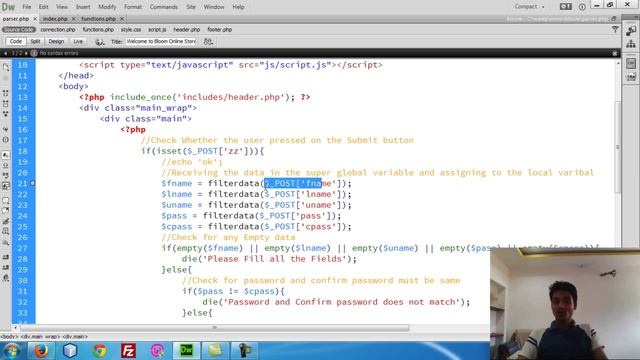The width and height of the screenshot is (640, 360).
Task: Open the Multiscreen preview dropdown beside Title field
Action: click(208, 42)
